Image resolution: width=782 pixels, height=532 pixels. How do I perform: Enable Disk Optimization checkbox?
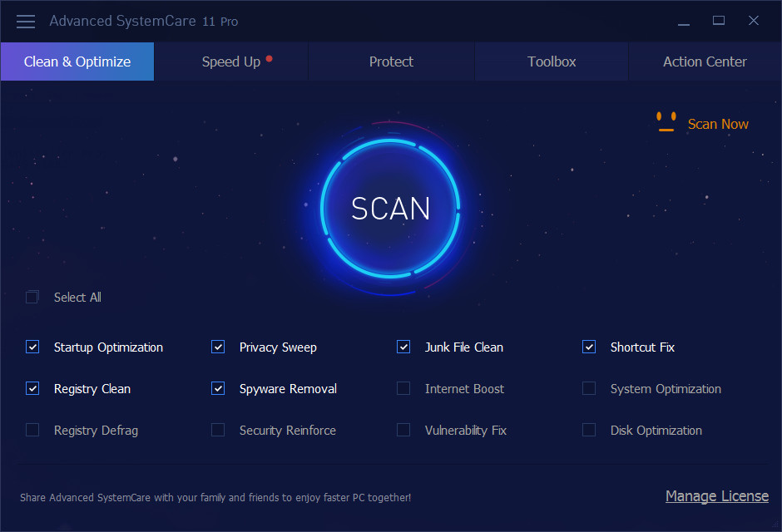(589, 430)
